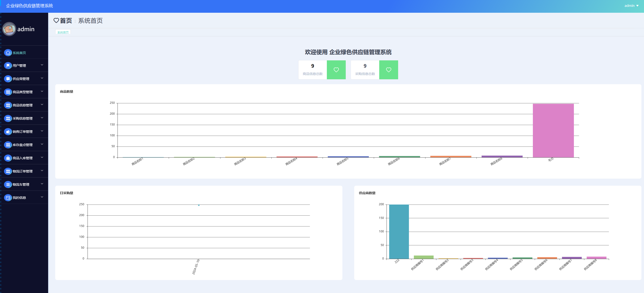Click the flag icon for 用户管理
The width and height of the screenshot is (644, 293).
[x=8, y=66]
